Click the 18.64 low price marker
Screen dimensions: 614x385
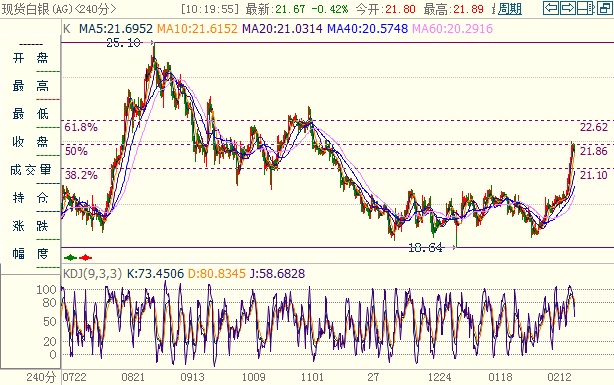(425, 248)
